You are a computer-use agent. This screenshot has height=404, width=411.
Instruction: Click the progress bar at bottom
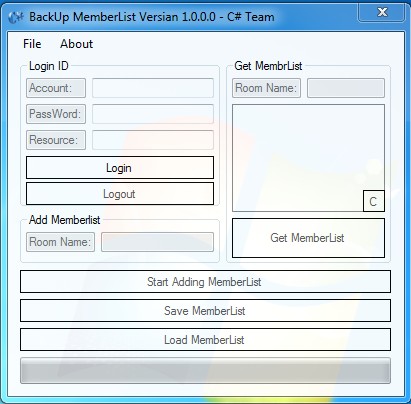(x=205, y=371)
